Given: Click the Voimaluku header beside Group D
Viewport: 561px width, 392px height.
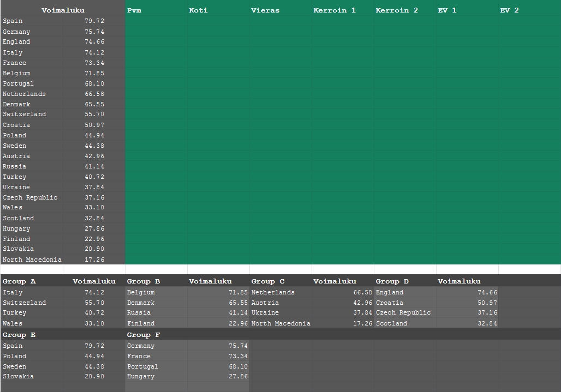Looking at the screenshot, I should click(x=467, y=281).
